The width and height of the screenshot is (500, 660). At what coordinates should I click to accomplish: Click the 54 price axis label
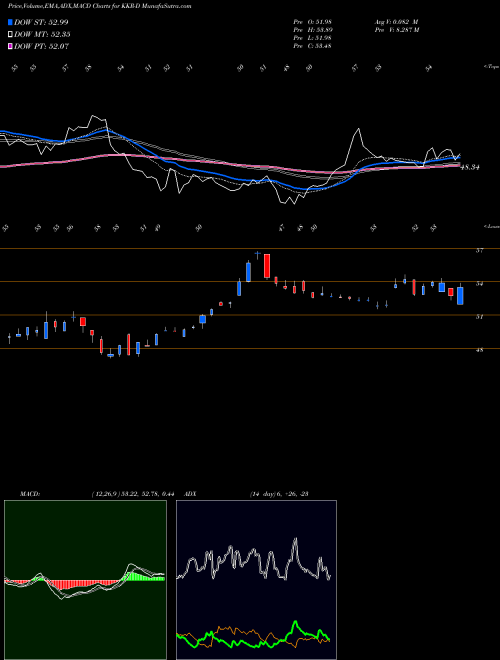(479, 284)
